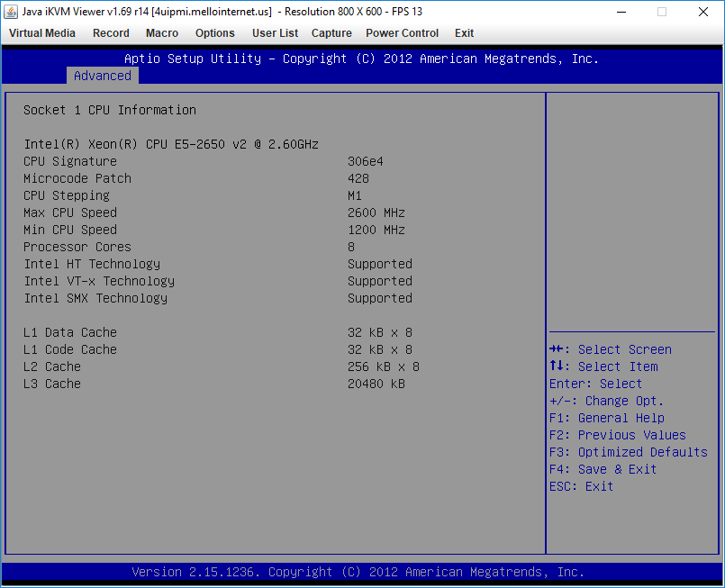Click the signature value 306e4
Image resolution: width=725 pixels, height=588 pixels.
(x=366, y=161)
